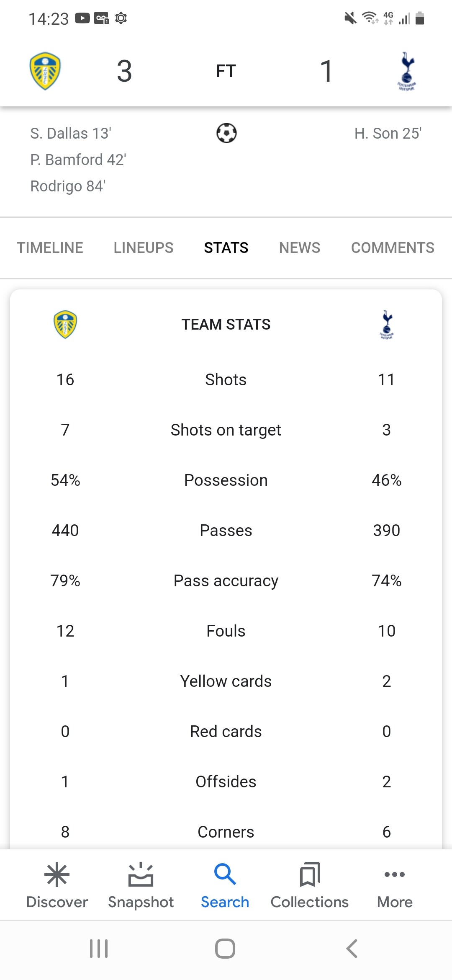Tap Tottenham crest in Team Stats card
Image resolution: width=452 pixels, height=980 pixels.
(387, 325)
